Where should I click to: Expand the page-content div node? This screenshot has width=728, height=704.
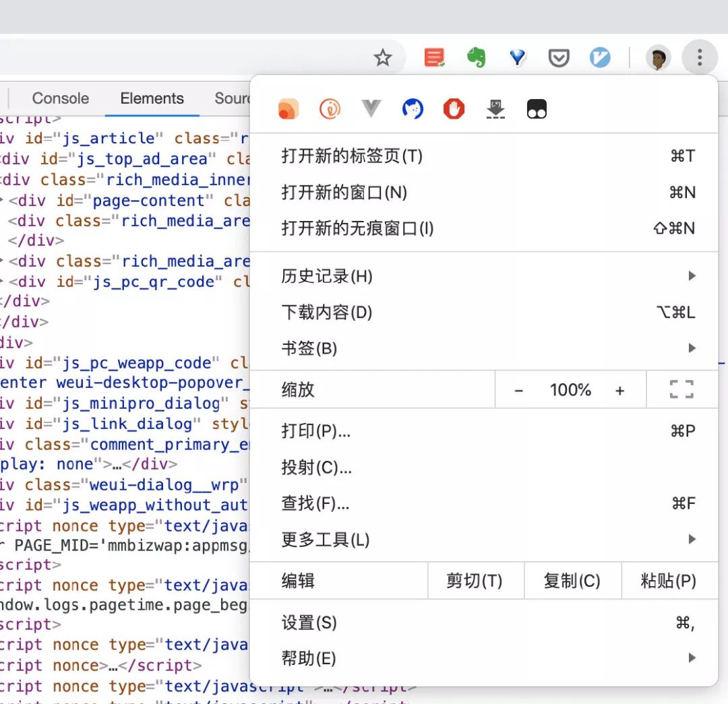pyautogui.click(x=2, y=201)
